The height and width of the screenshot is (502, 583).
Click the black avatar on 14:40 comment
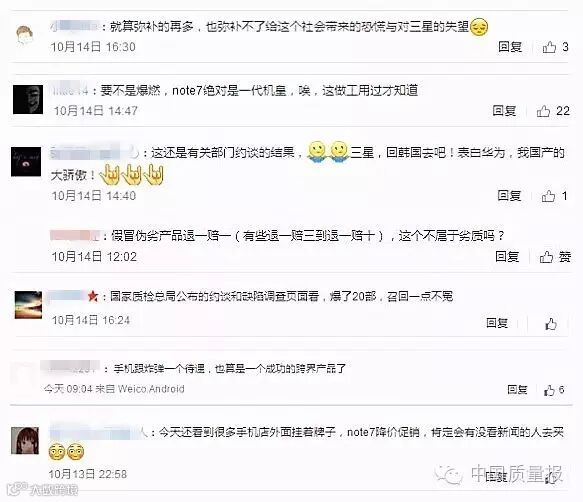point(26,161)
